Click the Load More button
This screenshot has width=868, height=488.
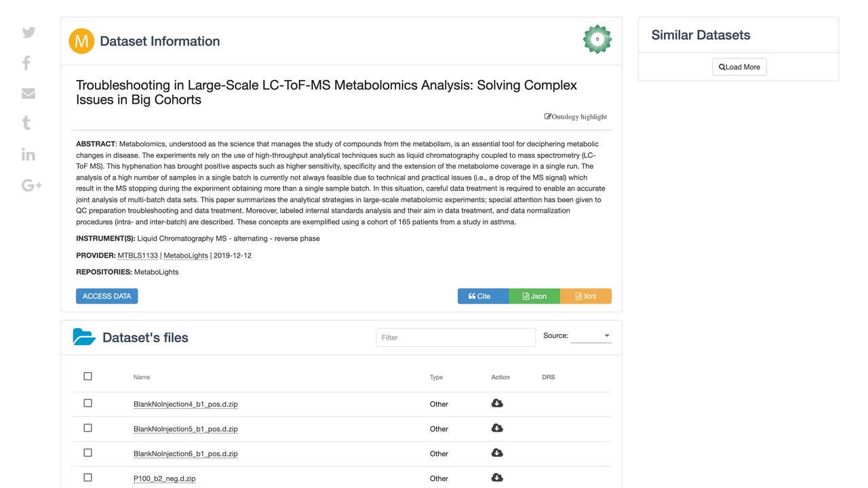coord(739,67)
